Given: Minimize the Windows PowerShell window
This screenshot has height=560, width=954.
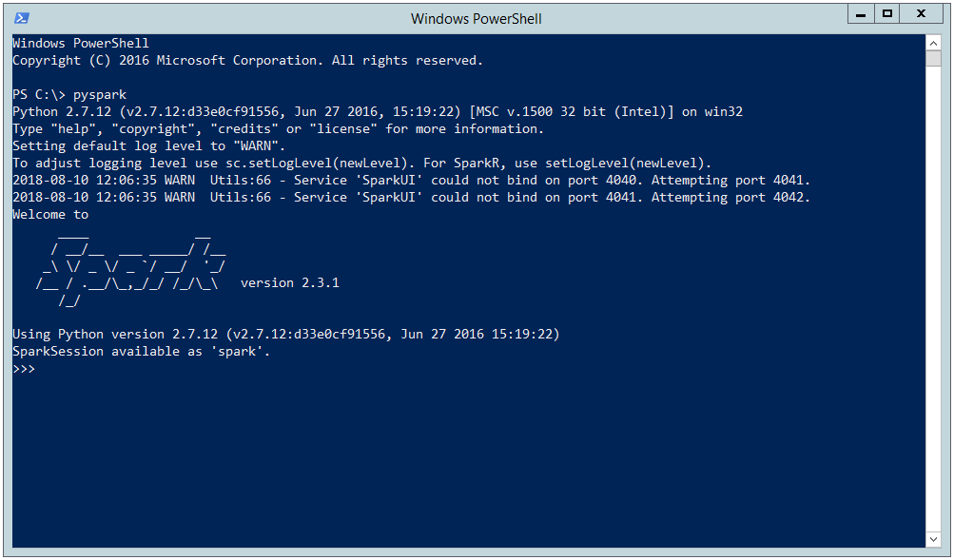Looking at the screenshot, I should (x=860, y=14).
